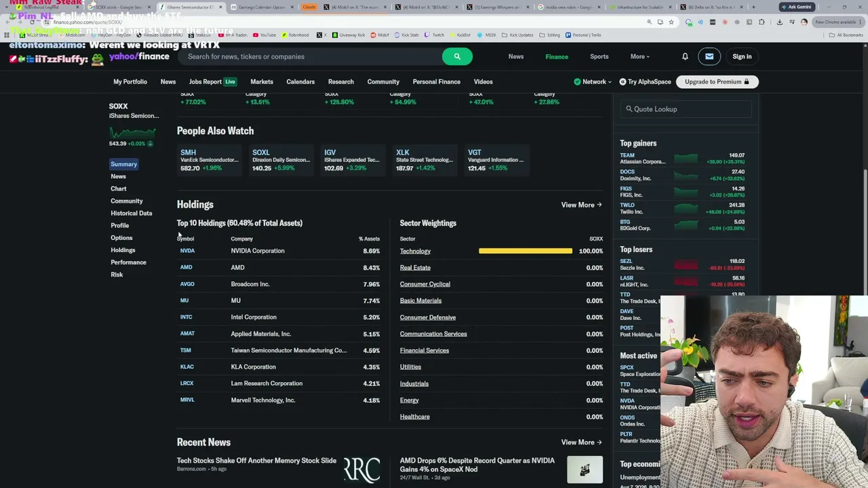Open the SOXL Direxion Daily card

pyautogui.click(x=281, y=160)
